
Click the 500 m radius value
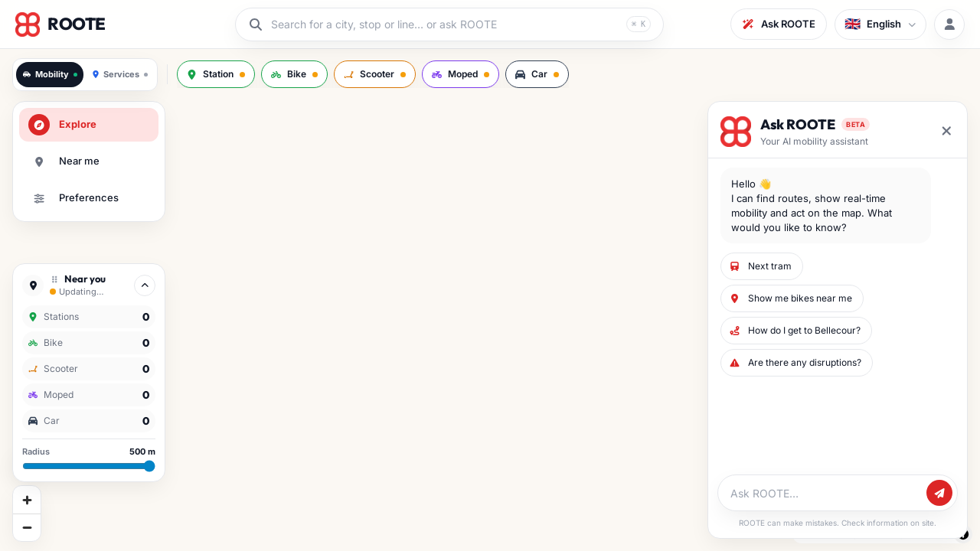coord(142,452)
